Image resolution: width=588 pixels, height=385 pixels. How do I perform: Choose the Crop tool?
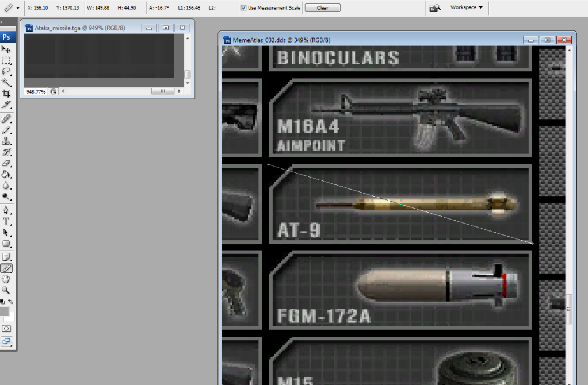tap(6, 93)
